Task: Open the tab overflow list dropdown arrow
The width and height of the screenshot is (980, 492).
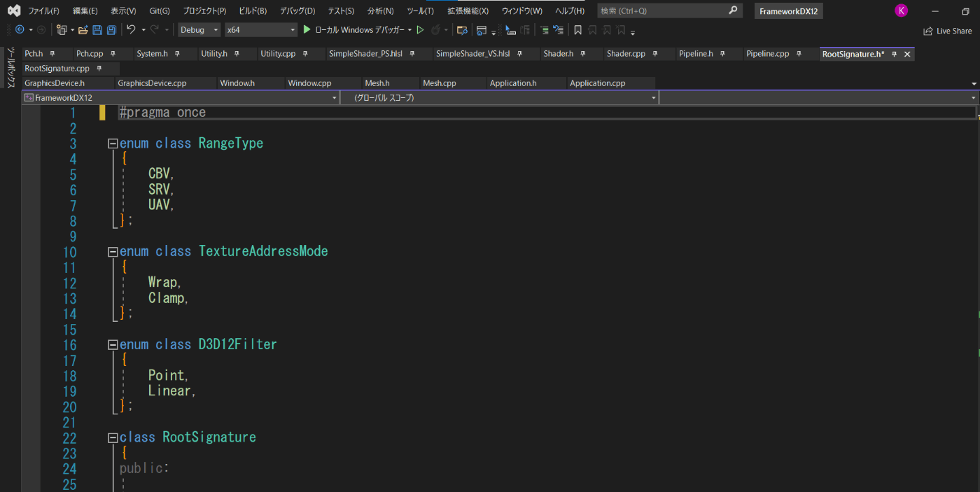Action: pos(974,83)
